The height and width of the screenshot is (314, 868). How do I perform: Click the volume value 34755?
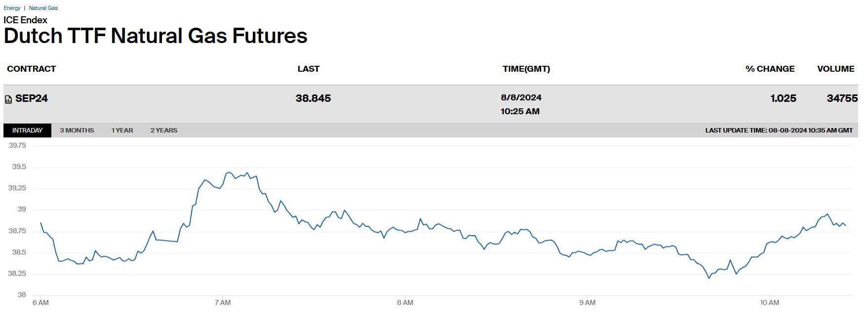pos(842,98)
